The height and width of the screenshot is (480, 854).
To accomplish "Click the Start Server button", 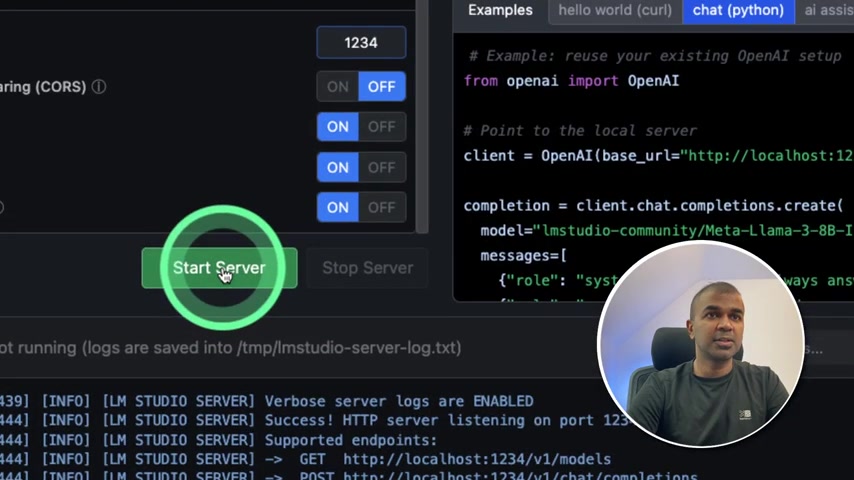I will 219,268.
